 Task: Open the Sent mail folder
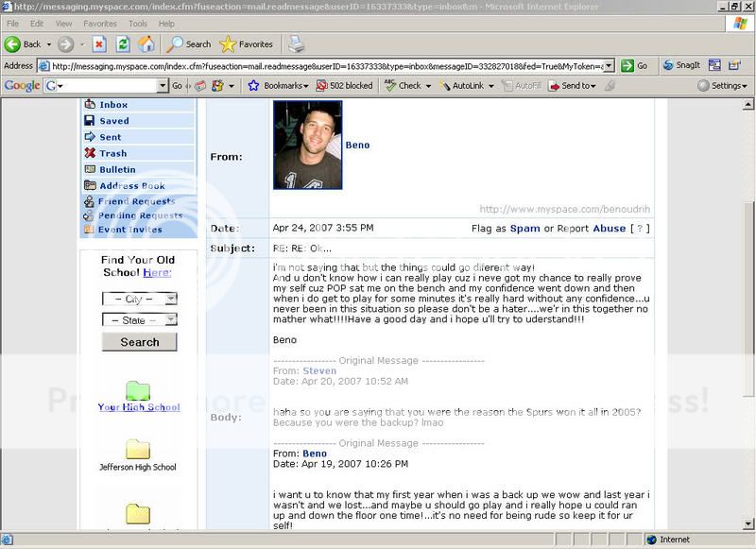[110, 137]
